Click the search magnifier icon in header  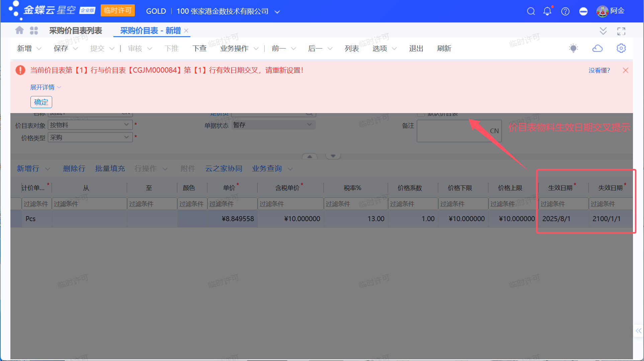(531, 11)
